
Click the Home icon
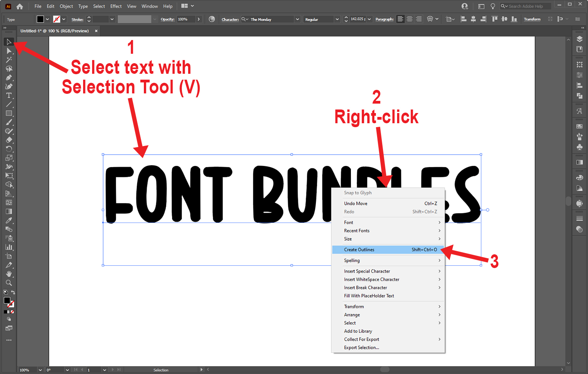click(x=20, y=6)
